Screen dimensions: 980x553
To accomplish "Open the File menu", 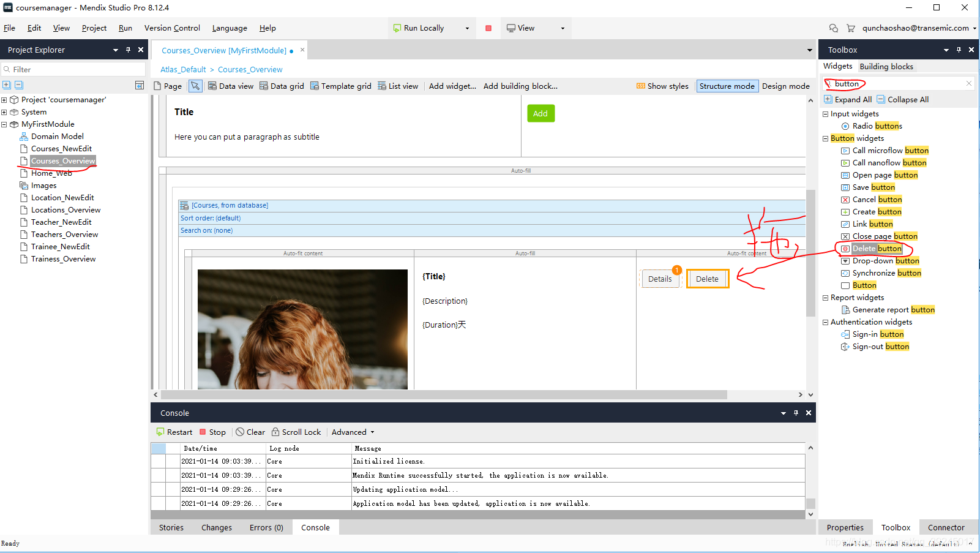I will click(9, 28).
